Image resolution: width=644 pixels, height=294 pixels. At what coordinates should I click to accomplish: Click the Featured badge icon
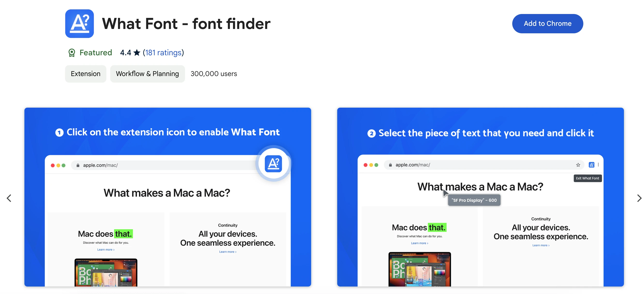pos(72,53)
